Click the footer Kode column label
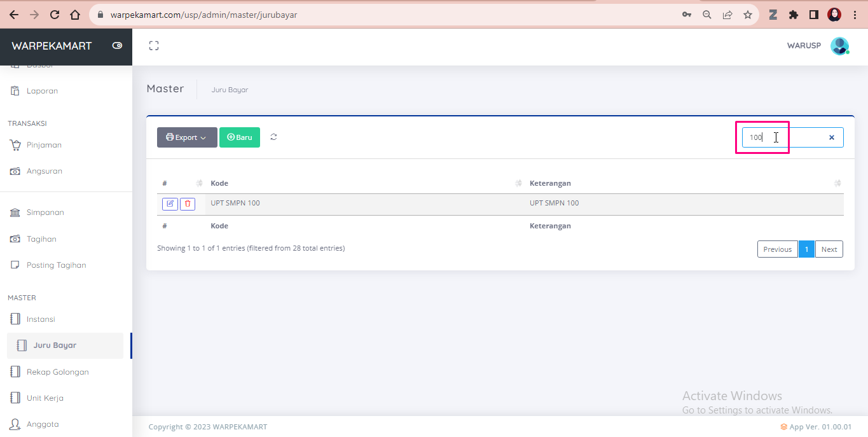This screenshot has height=437, width=868. pos(219,226)
